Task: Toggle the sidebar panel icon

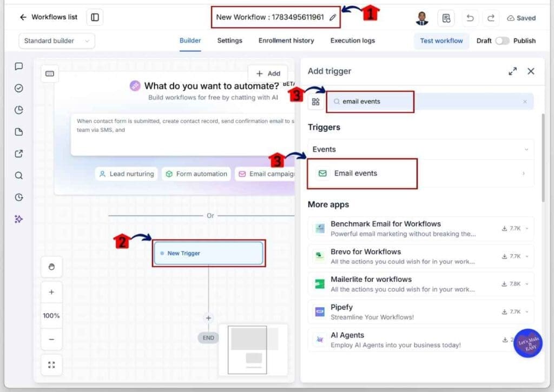Action: 95,17
